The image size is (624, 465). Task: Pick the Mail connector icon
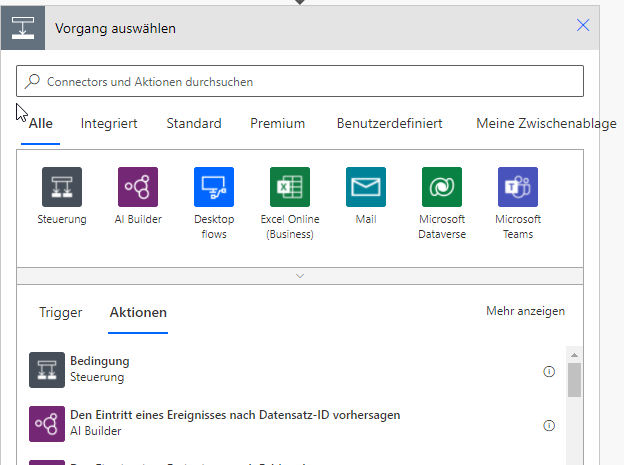point(366,187)
